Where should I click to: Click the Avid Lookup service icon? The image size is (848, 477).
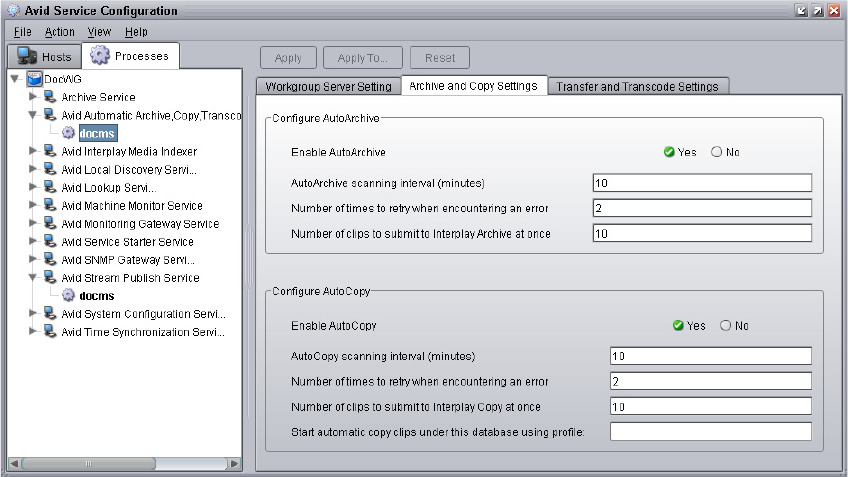point(50,187)
